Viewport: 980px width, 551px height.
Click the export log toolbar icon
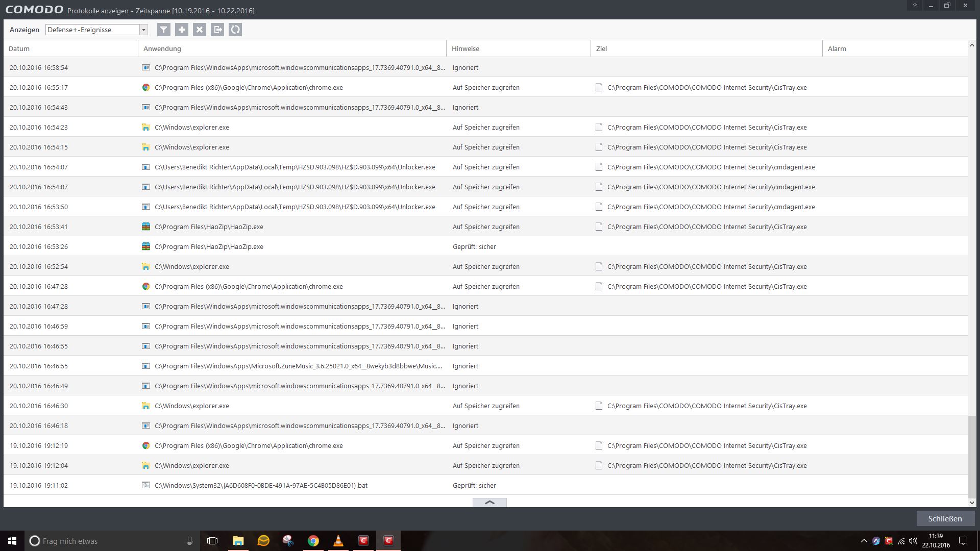(217, 30)
